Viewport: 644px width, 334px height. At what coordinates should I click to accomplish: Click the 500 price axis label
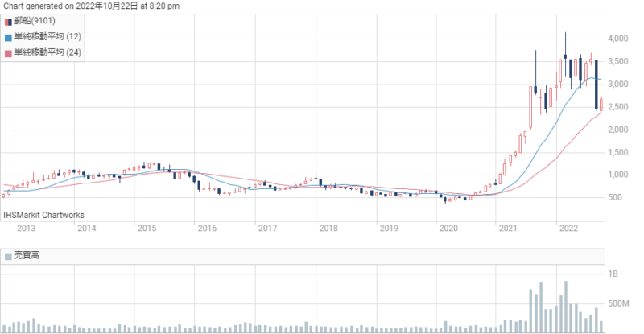click(x=615, y=198)
